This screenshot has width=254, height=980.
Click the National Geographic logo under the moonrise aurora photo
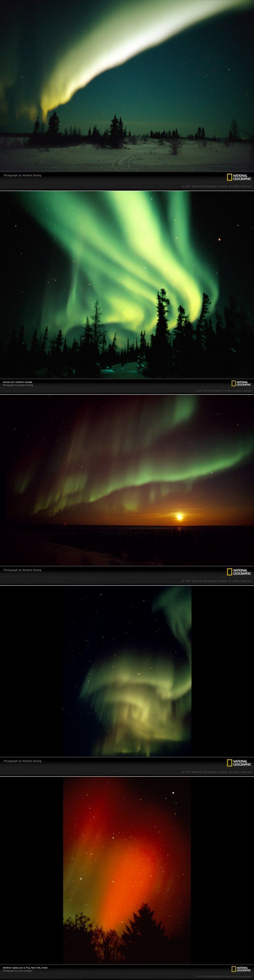click(x=239, y=572)
